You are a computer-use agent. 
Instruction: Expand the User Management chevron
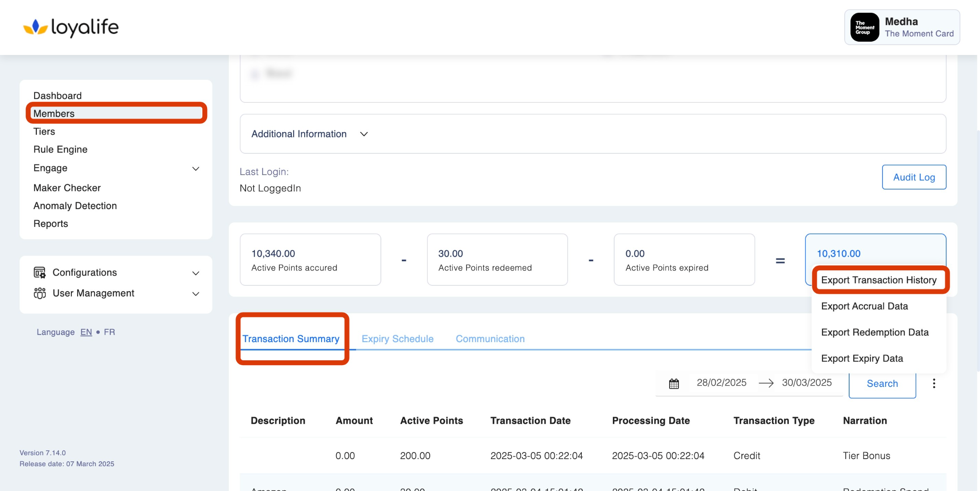point(196,294)
